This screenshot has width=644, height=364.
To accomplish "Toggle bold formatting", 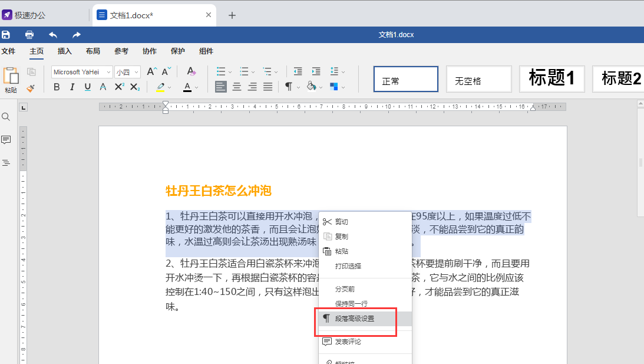I will (x=57, y=87).
